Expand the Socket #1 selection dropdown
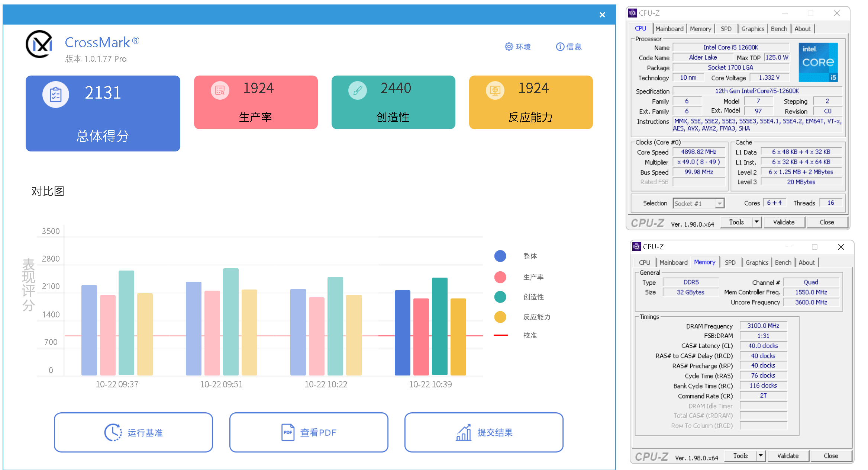Image resolution: width=868 pixels, height=470 pixels. click(x=720, y=204)
